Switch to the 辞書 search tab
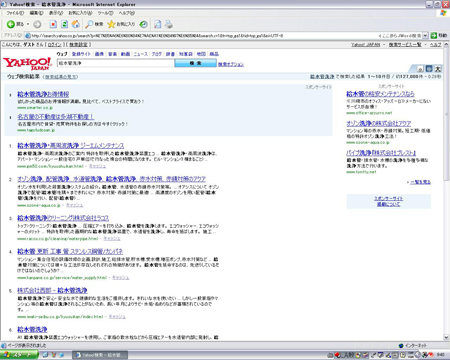Image resolution: width=450 pixels, height=360 pixels. (x=170, y=54)
